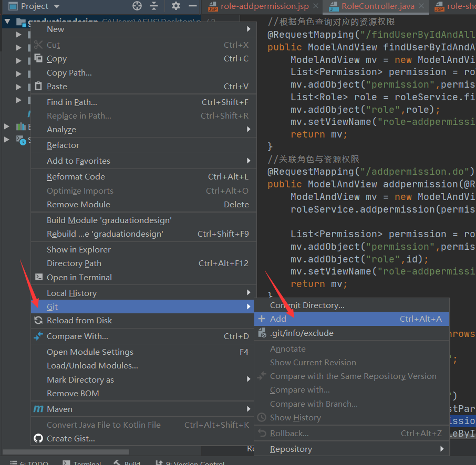
Task: Click the scissors Cut icon
Action: [38, 45]
